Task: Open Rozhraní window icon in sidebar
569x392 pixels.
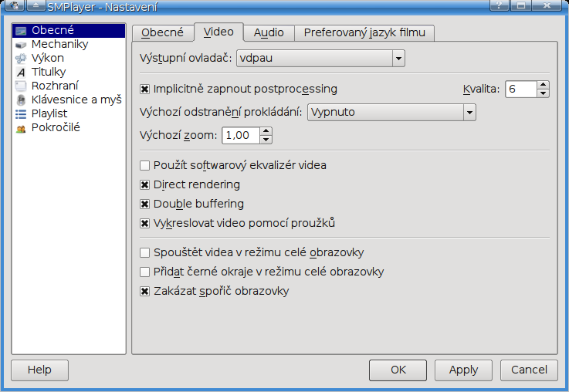Action: pyautogui.click(x=21, y=86)
